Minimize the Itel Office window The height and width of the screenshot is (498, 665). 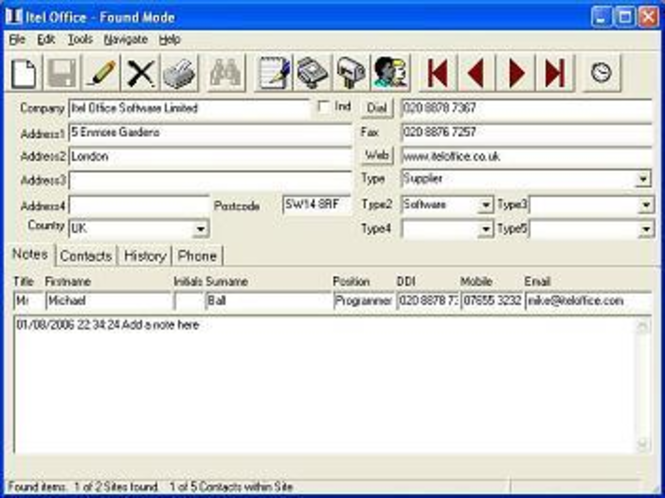[x=601, y=17]
